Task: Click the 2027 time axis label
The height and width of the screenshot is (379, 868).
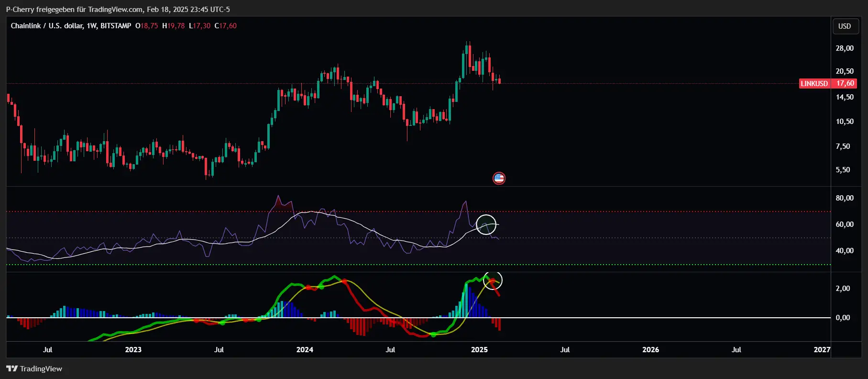Action: click(822, 350)
